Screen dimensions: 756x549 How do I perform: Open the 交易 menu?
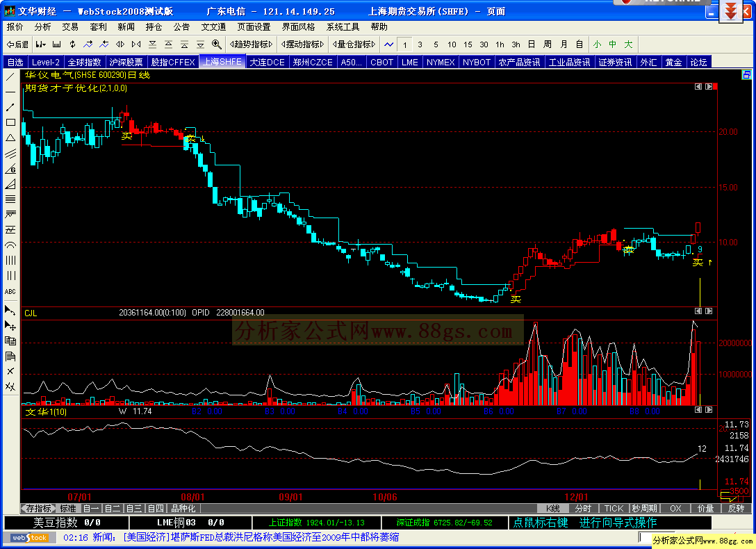[x=70, y=27]
